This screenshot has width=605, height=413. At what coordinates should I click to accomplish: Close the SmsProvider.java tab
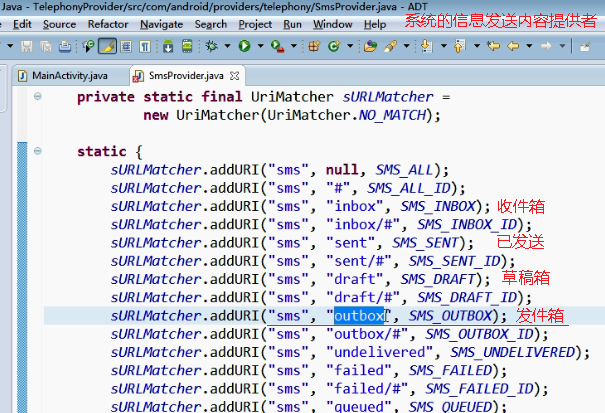pos(234,76)
